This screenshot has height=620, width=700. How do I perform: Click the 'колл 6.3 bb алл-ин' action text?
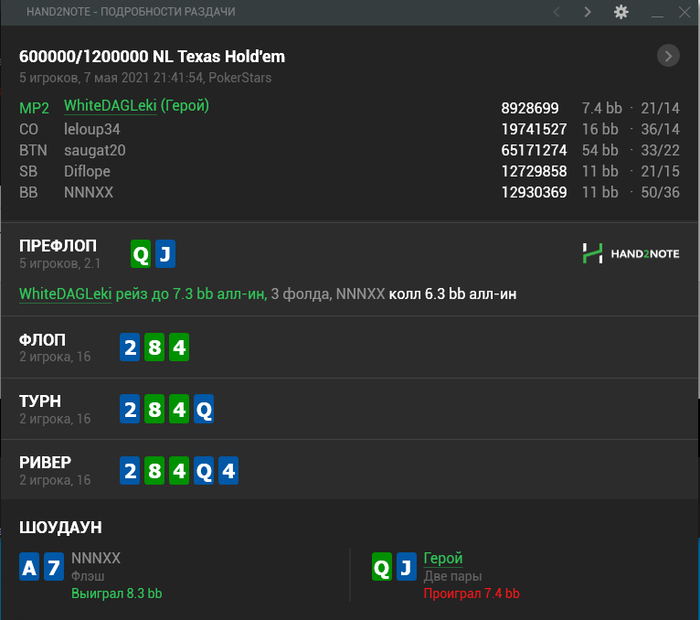point(453,294)
